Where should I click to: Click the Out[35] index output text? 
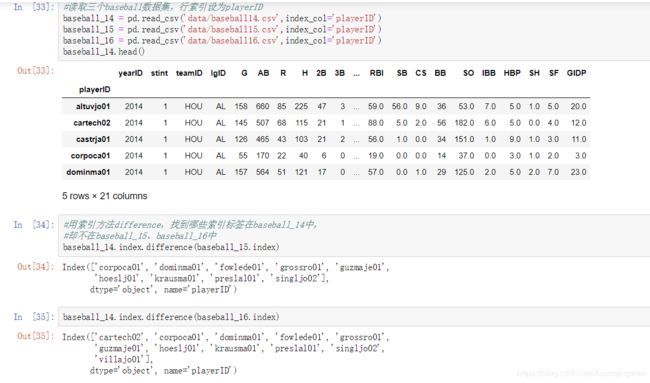[x=224, y=354]
